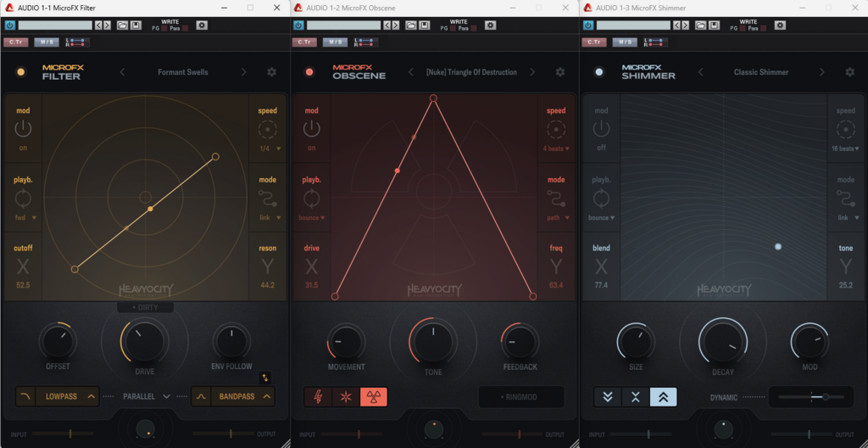Click bandpass curve shape icon
Viewport: 868px width, 448px height.
[201, 396]
